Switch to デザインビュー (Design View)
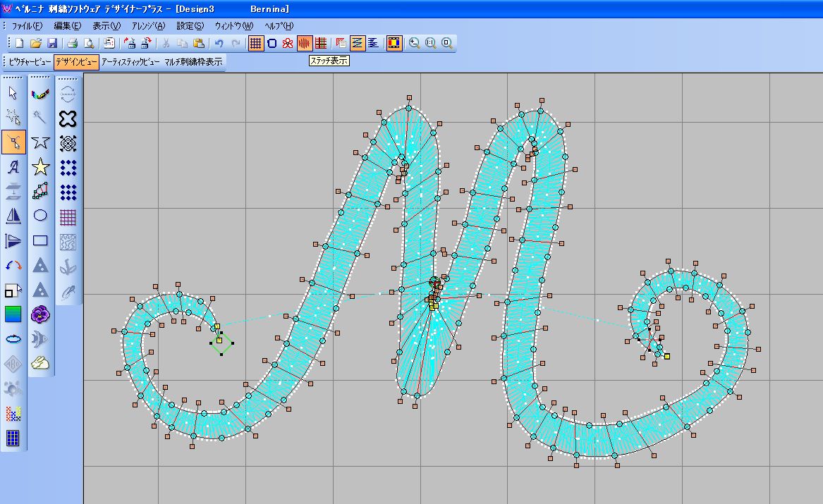Screen dimensions: 823x504 click(x=76, y=62)
